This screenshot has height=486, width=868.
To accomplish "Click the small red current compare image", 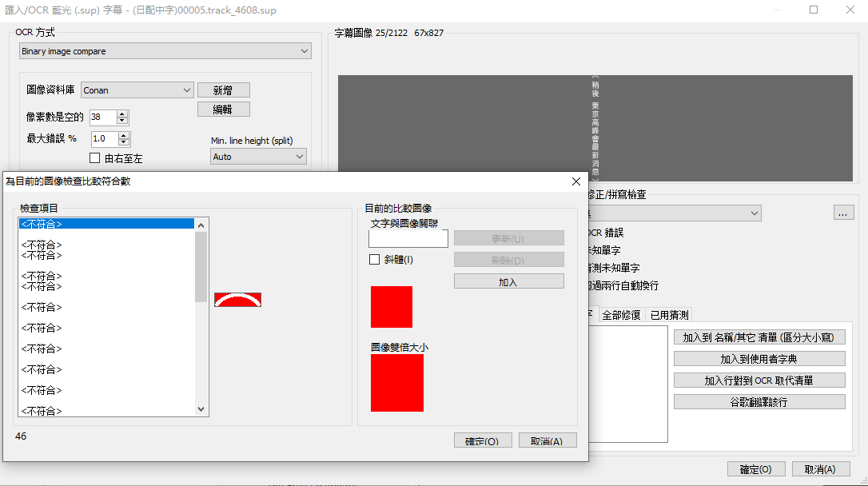I will click(392, 307).
